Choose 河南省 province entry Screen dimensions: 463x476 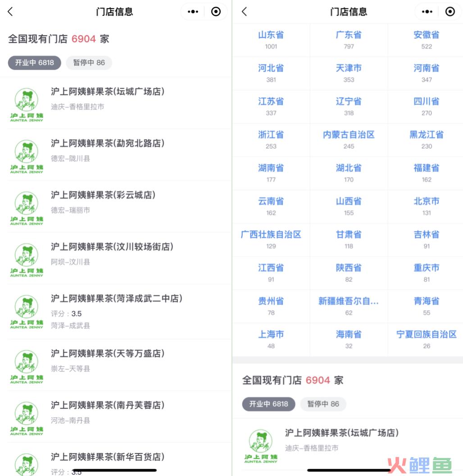[426, 73]
